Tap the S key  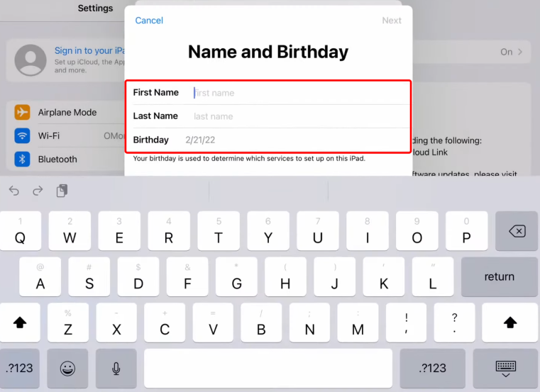(89, 276)
